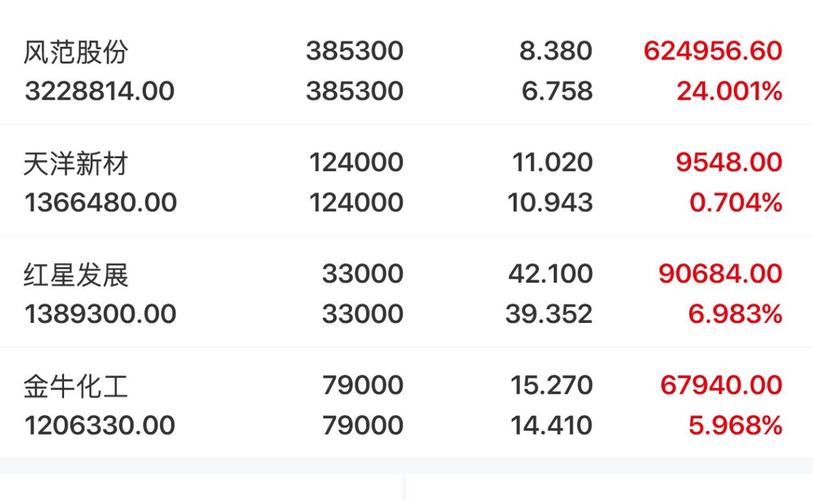Click cost price 10.943
The width and height of the screenshot is (813, 500).
pos(550,202)
